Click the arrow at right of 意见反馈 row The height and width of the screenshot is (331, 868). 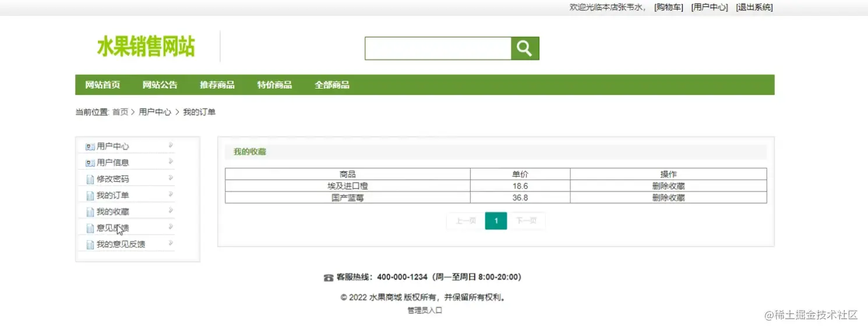tap(171, 227)
